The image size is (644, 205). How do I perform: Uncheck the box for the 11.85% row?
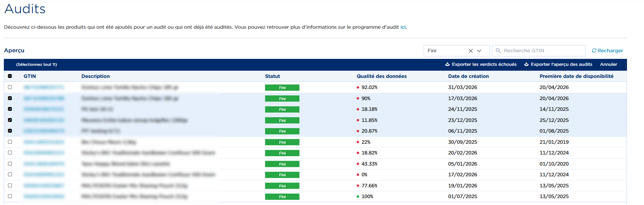coord(10,120)
